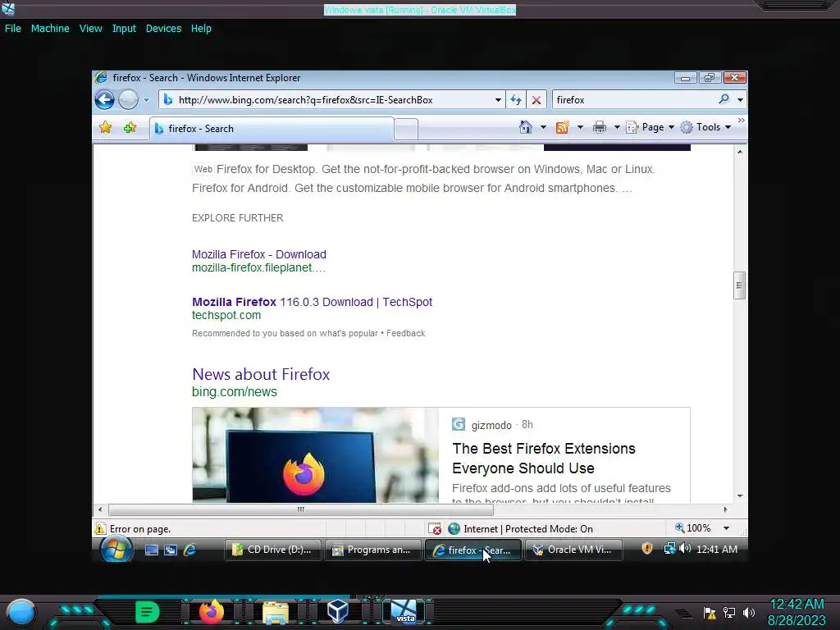Click the Error on page warning icon

click(x=100, y=529)
